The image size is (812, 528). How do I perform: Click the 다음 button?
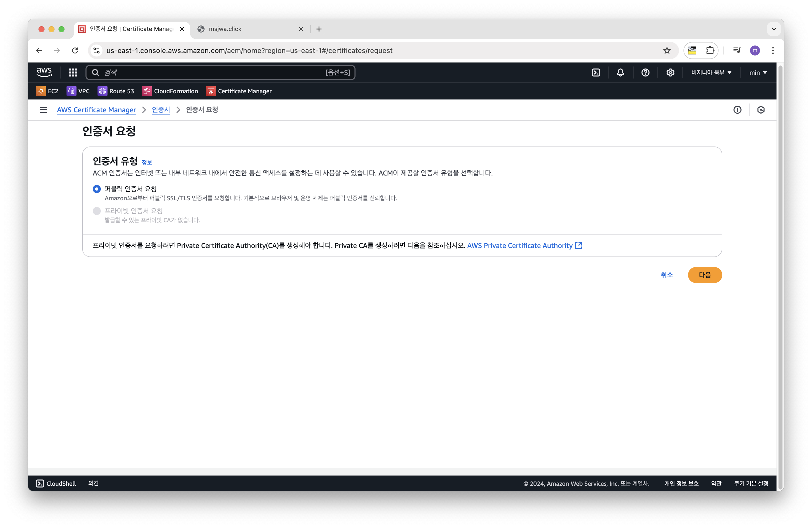pos(704,275)
